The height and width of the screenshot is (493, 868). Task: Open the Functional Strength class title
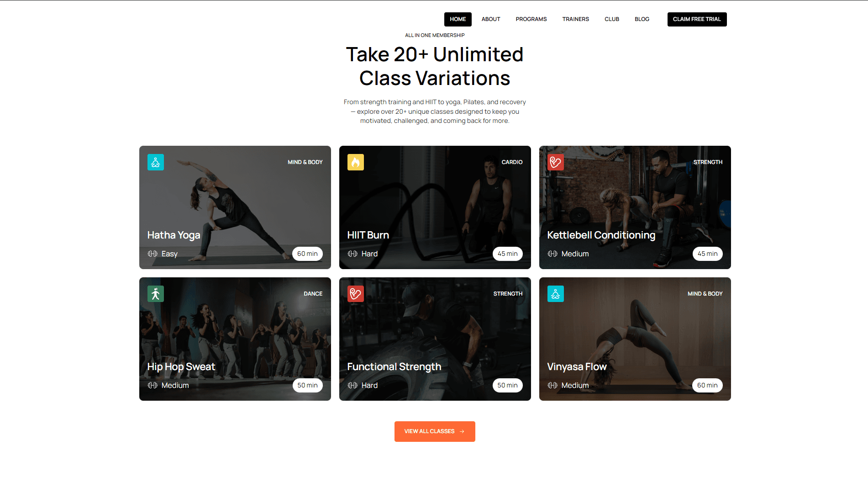click(x=394, y=366)
